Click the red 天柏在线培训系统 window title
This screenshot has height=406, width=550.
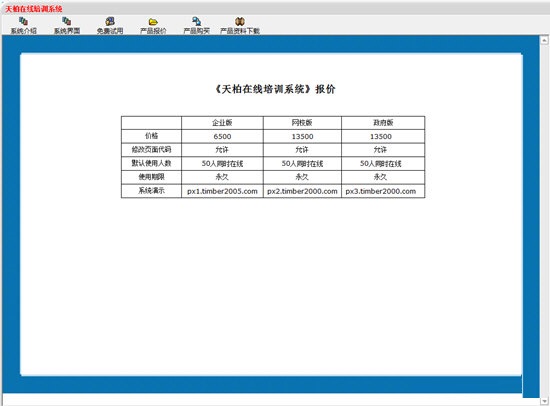click(34, 9)
